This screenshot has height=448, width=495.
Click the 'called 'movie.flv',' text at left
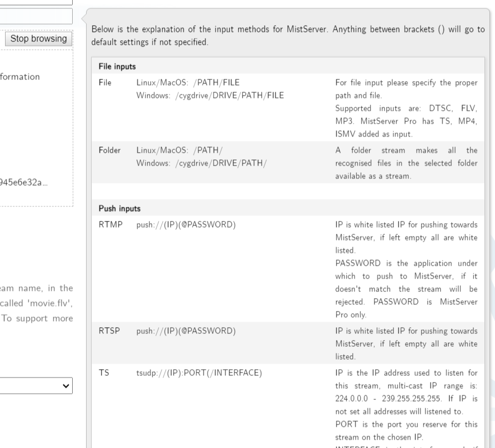[x=36, y=303]
